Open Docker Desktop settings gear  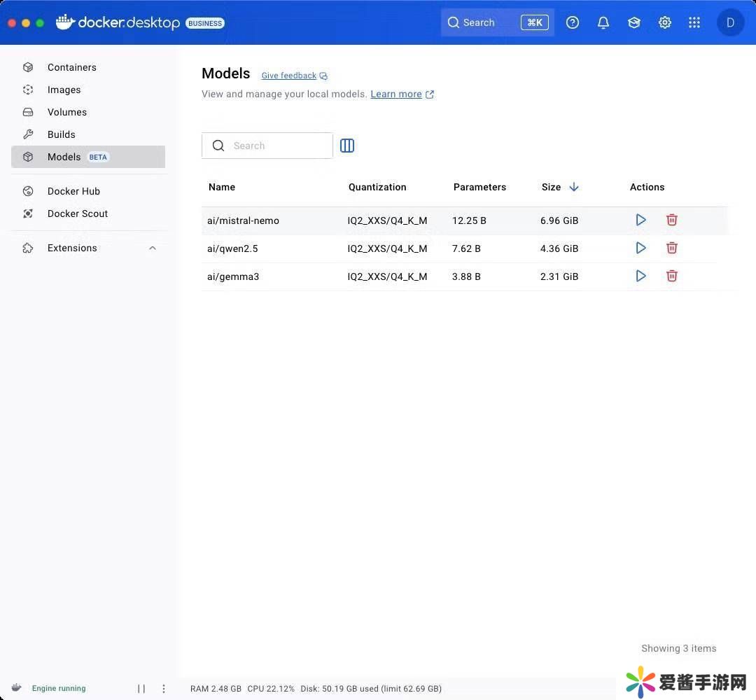click(664, 22)
